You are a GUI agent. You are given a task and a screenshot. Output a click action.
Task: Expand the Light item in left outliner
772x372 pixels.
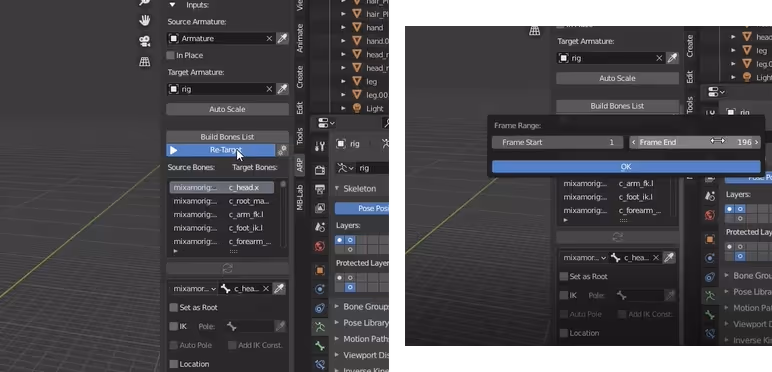coord(345,109)
